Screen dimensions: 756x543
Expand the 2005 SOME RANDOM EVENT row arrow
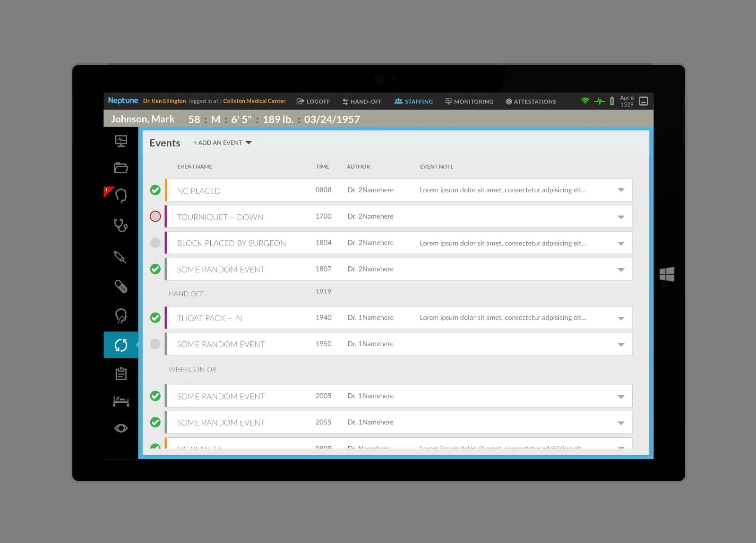pyautogui.click(x=621, y=397)
